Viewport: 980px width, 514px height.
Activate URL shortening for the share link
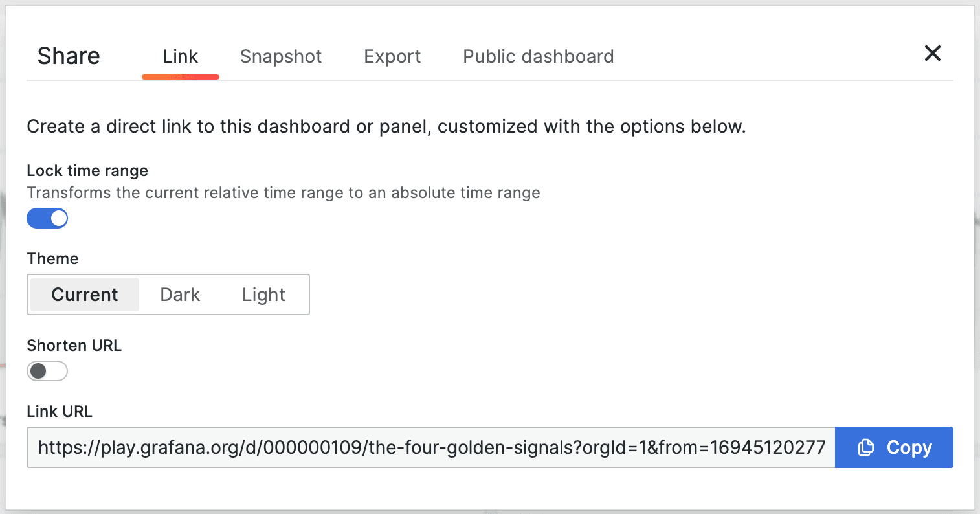[47, 371]
